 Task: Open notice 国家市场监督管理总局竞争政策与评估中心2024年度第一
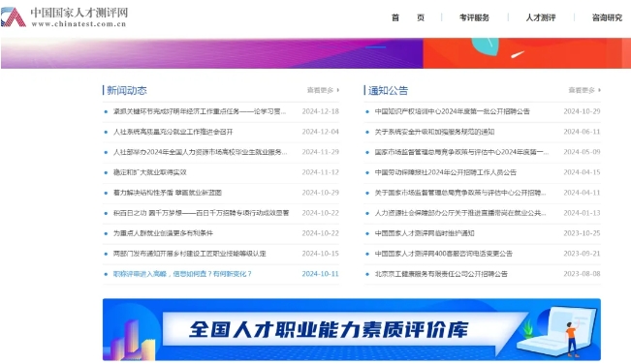(461, 152)
